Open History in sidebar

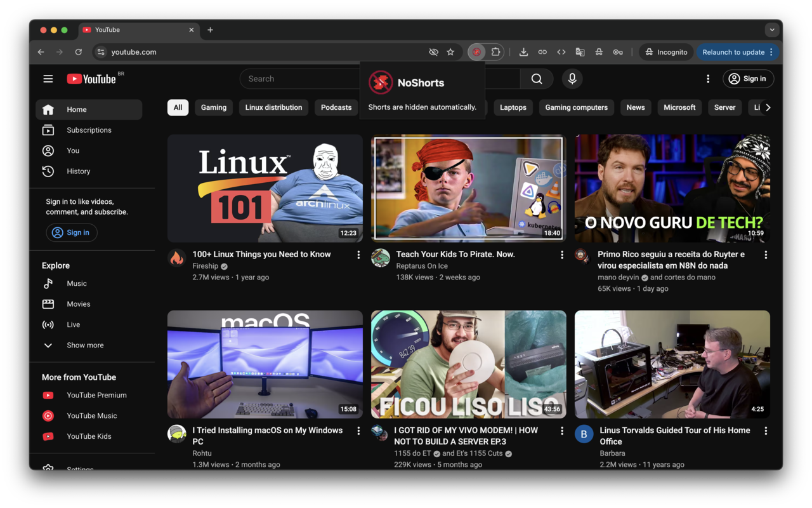pos(89,171)
